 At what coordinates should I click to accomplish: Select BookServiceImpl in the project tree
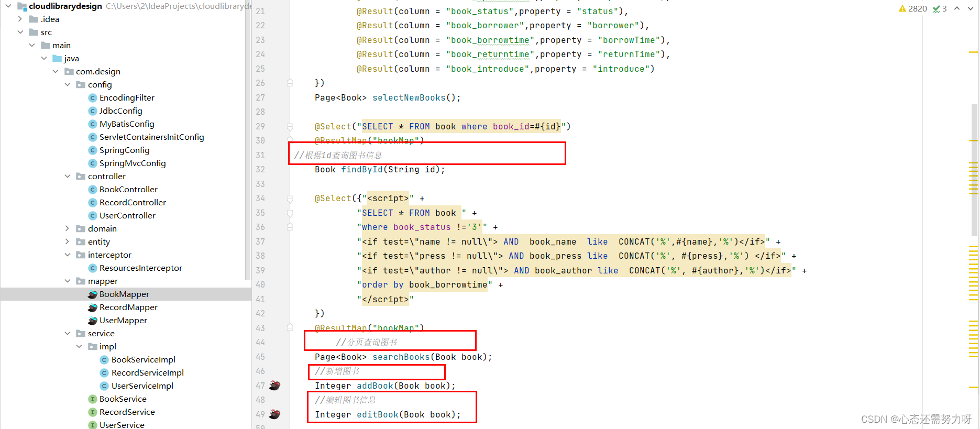[x=143, y=359]
